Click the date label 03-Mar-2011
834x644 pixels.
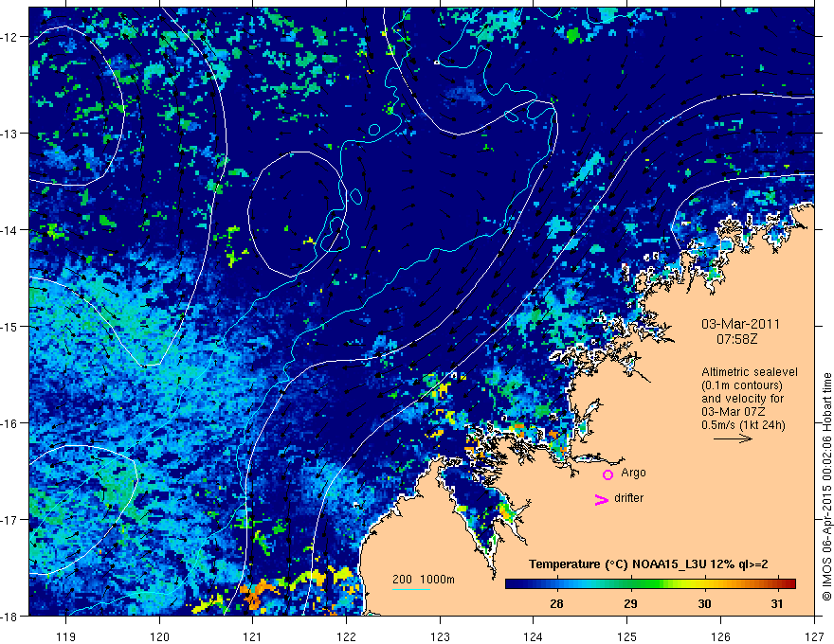[740, 324]
